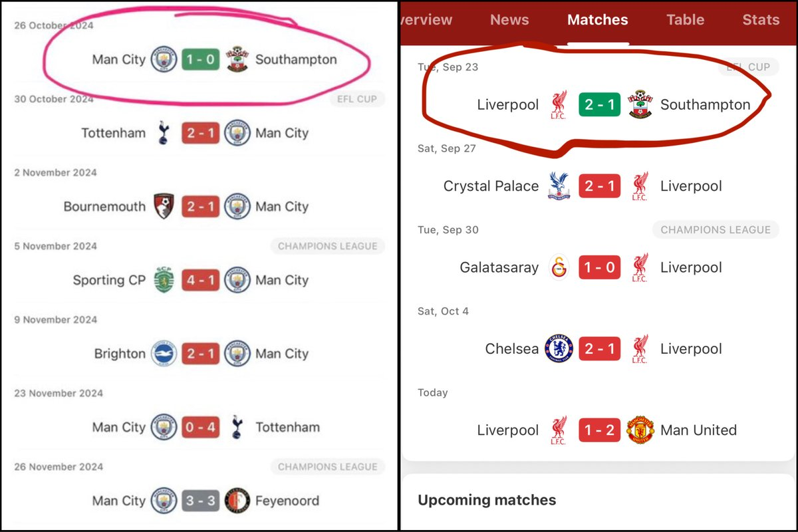798x532 pixels.
Task: Click the Sporting CP 4-1 score badge
Action: point(199,280)
